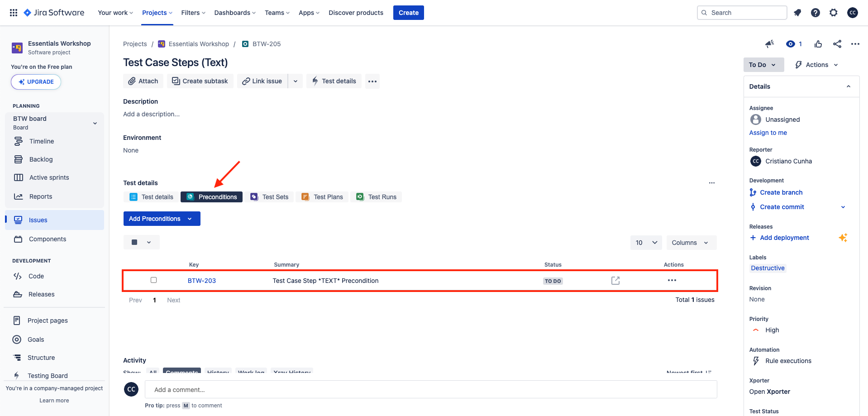The height and width of the screenshot is (416, 868).
Task: Open Structure in the sidebar
Action: (54, 358)
